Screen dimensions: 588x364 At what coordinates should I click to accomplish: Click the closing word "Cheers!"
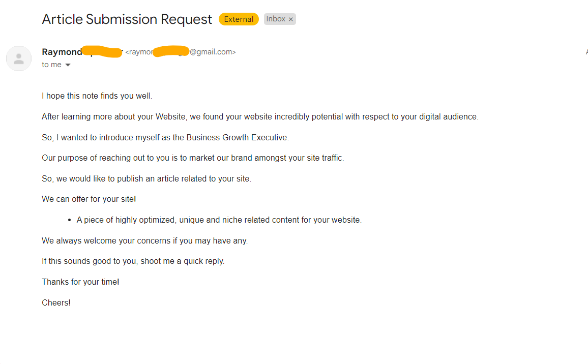[x=56, y=302]
